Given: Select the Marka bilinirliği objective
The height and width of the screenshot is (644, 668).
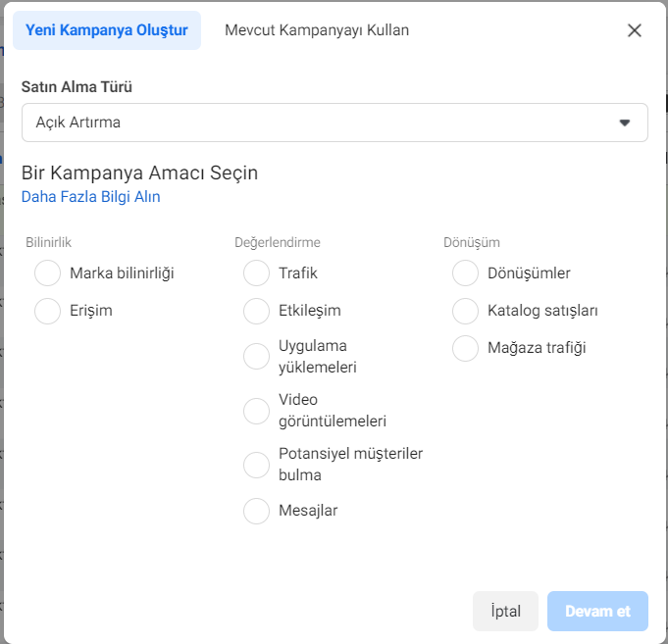Looking at the screenshot, I should (x=48, y=273).
